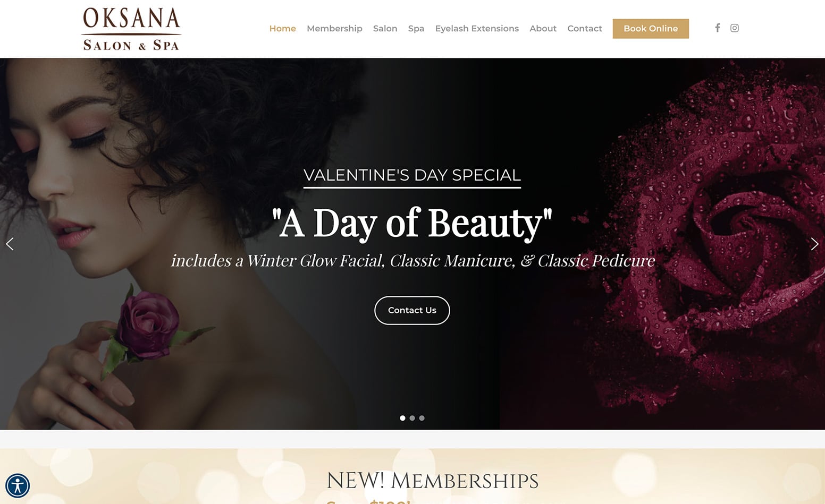Click the Book Online button
Image resolution: width=825 pixels, height=504 pixels.
coord(651,29)
